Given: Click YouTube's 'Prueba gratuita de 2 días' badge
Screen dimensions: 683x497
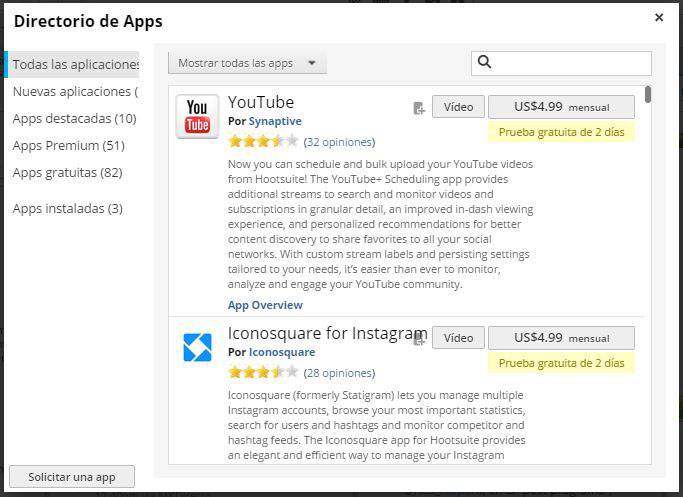Looking at the screenshot, I should tap(561, 132).
